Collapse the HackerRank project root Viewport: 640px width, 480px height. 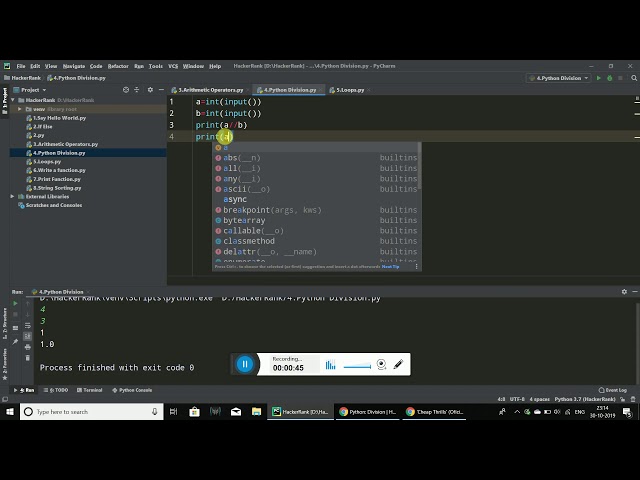[x=13, y=100]
